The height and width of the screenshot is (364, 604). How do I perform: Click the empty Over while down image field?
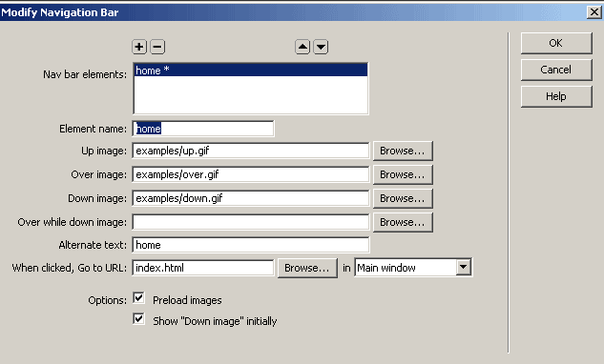[x=250, y=222]
